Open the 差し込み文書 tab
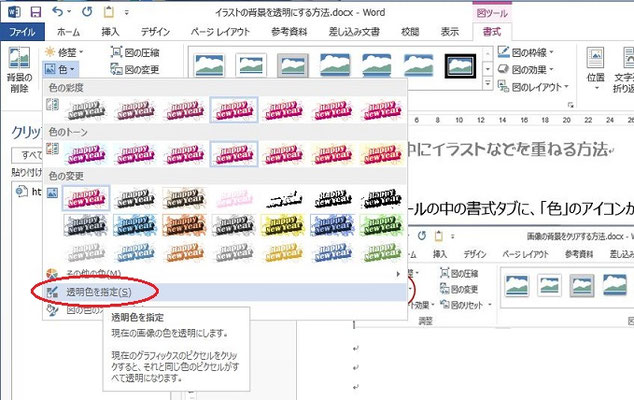Screen dimensions: 634x400 click(354, 32)
